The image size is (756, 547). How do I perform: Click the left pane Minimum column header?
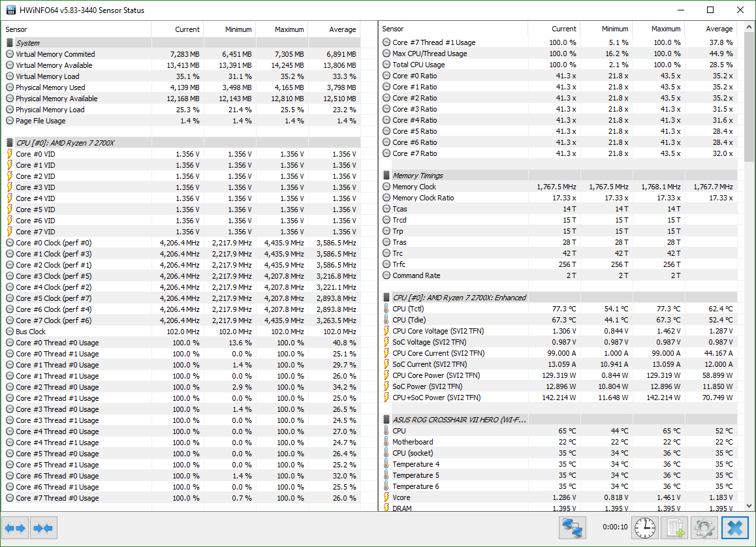click(230, 29)
